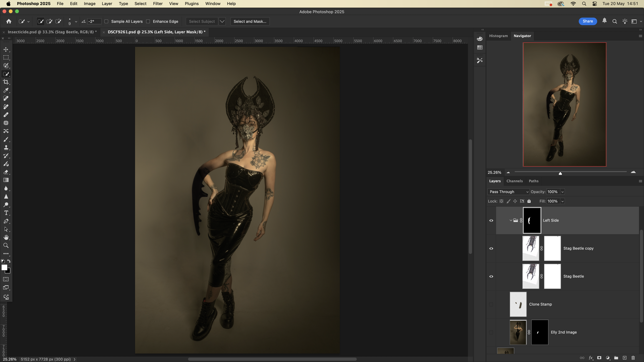Image resolution: width=644 pixels, height=362 pixels.
Task: Open the layer Opacity dropdown arrow
Action: (x=563, y=192)
